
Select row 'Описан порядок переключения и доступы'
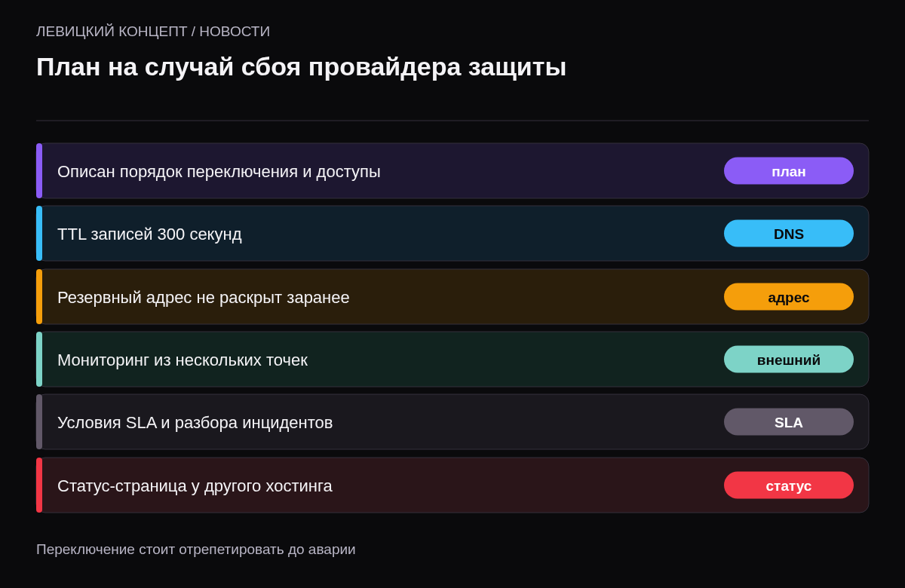tap(452, 171)
